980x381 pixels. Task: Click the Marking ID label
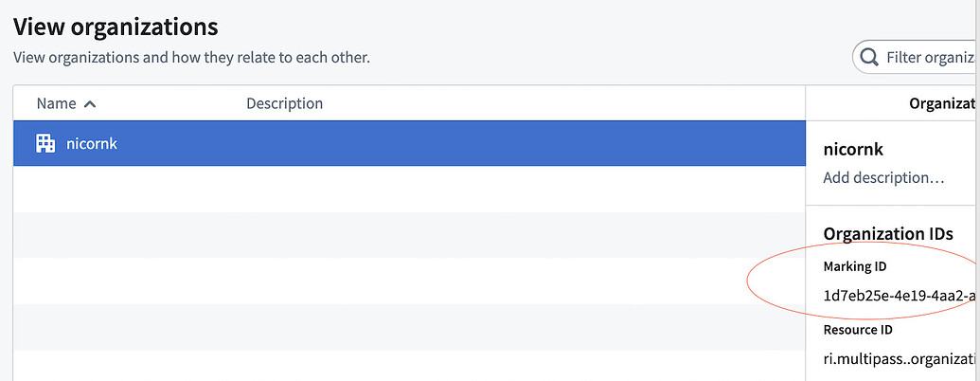[x=854, y=266]
